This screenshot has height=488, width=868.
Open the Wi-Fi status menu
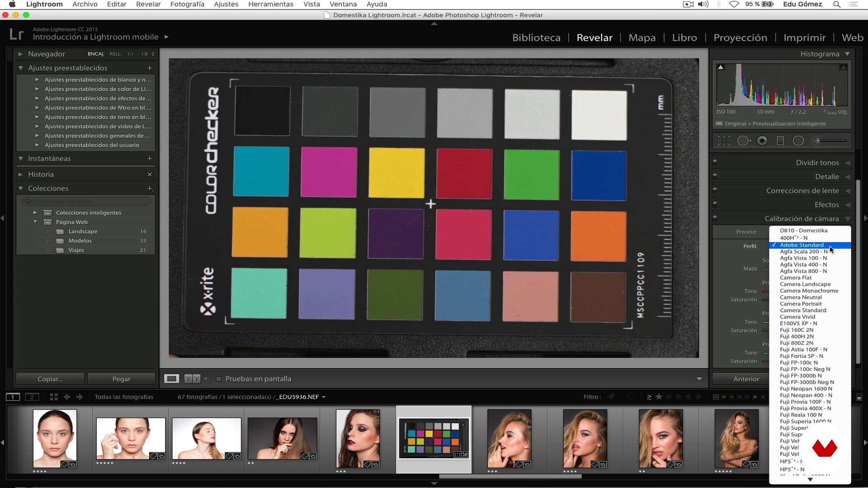pos(734,5)
